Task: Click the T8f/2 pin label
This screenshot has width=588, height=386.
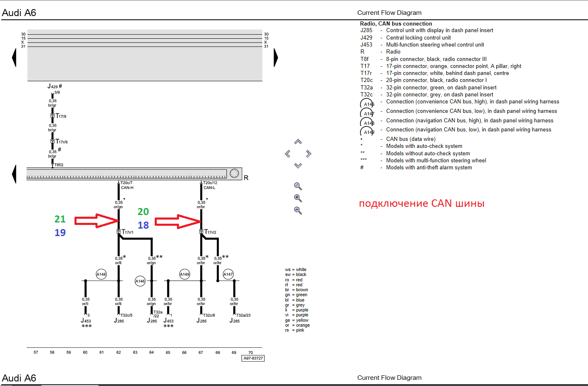Action: pos(59,165)
